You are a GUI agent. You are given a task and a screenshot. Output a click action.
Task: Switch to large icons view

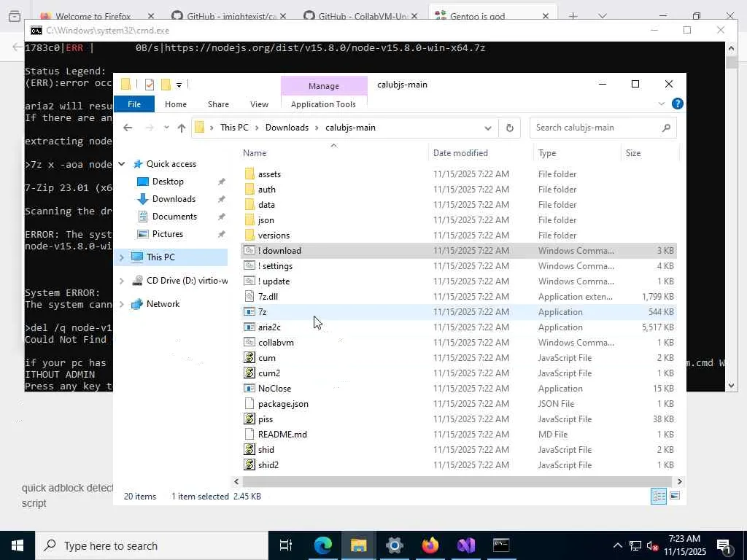pyautogui.click(x=675, y=496)
